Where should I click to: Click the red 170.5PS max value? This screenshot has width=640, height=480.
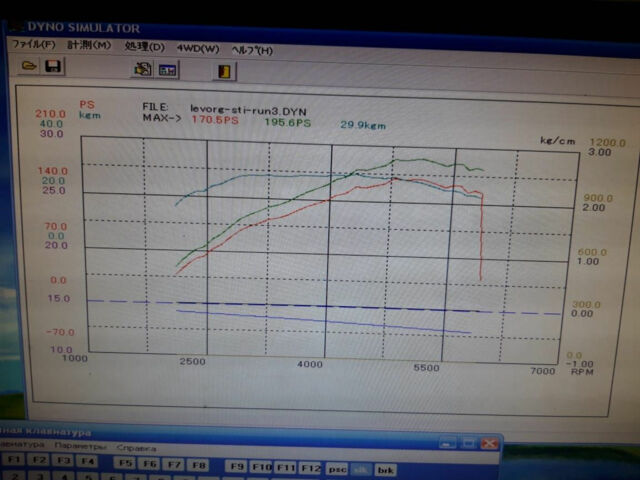(x=215, y=120)
